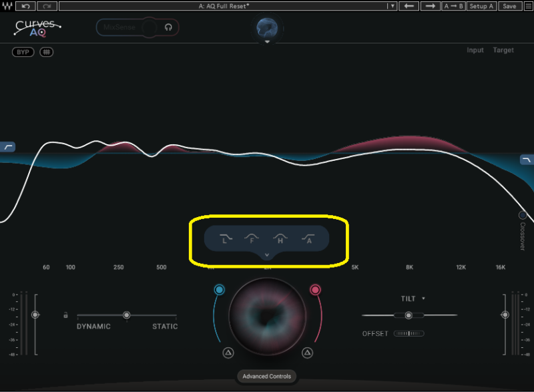
Task: Click the low-cut filter handle on left edge
Action: click(x=8, y=146)
